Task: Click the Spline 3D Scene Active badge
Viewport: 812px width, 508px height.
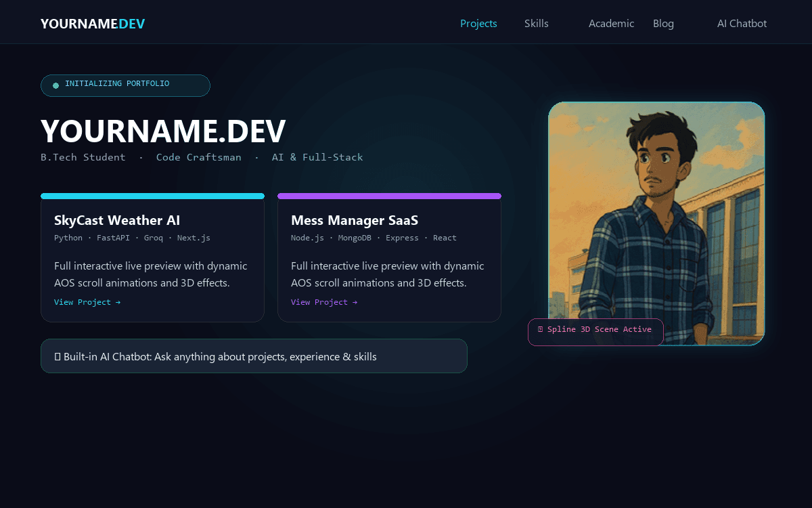Action: point(595,332)
